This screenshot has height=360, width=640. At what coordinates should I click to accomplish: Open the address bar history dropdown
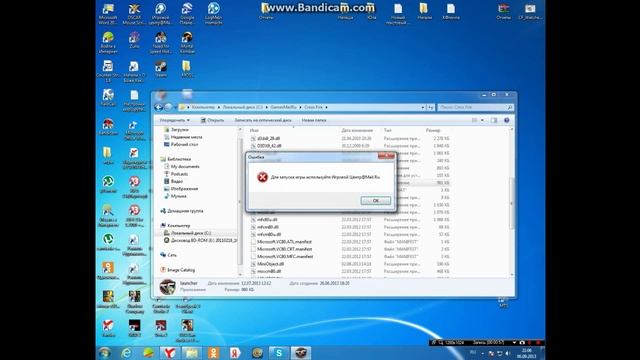[422, 107]
